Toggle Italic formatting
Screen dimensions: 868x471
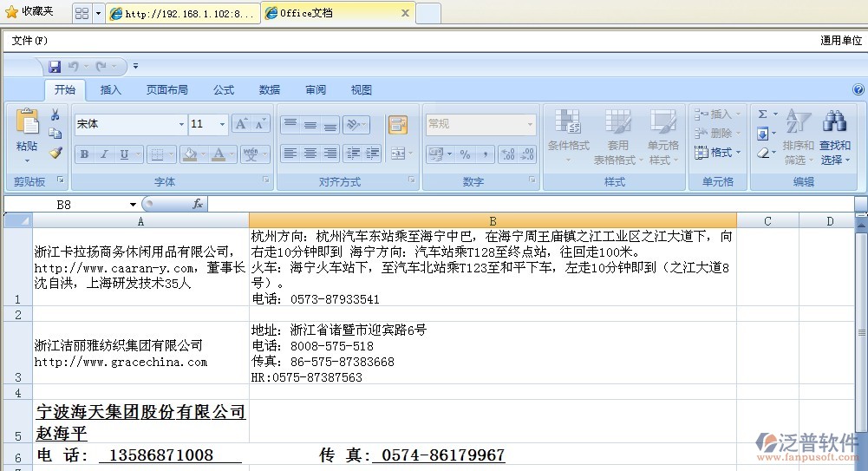[103, 154]
